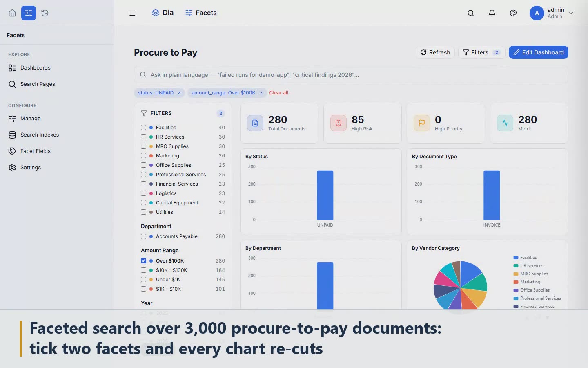
Task: Toggle the hamburger menu icon
Action: click(x=132, y=13)
